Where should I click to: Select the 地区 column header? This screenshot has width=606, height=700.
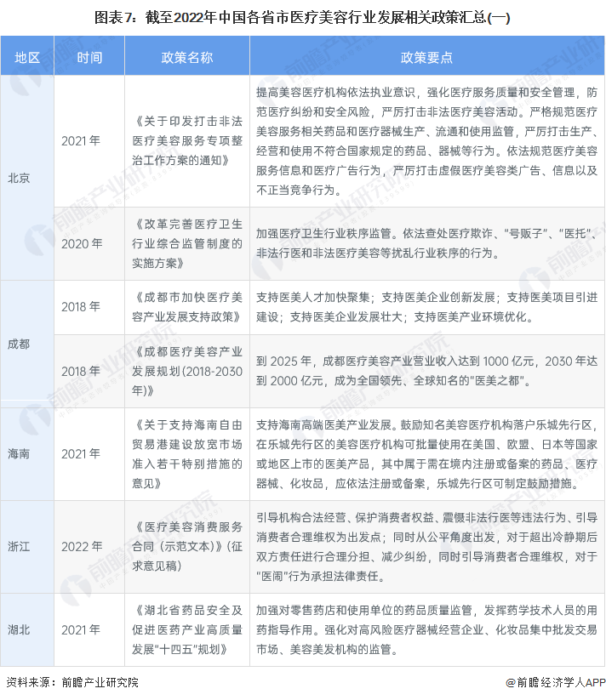click(x=27, y=57)
